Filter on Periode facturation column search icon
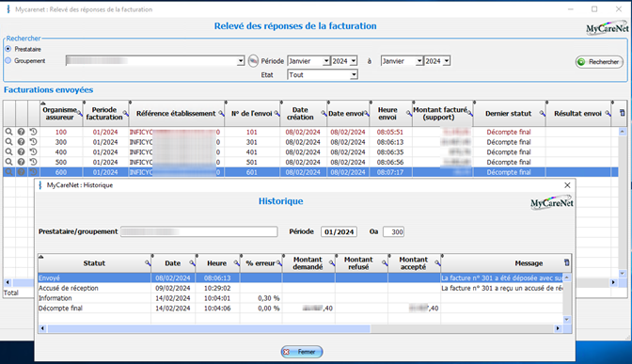Screen dimensions: 632x364 125,113
